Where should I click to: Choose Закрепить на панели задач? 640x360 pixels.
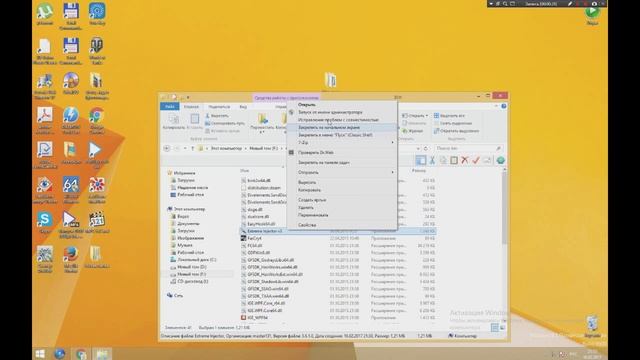coord(342,162)
